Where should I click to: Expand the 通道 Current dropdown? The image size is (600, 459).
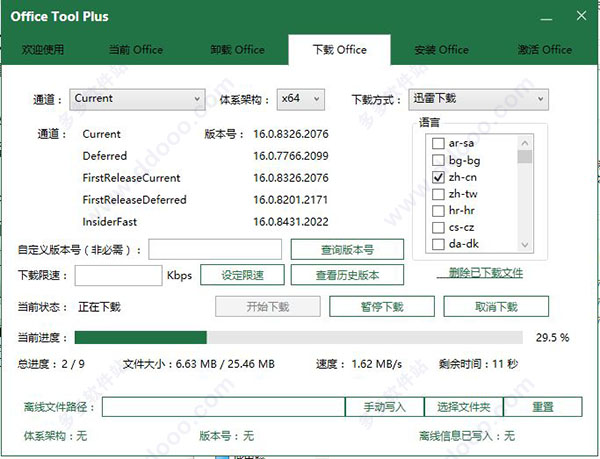[x=137, y=99]
